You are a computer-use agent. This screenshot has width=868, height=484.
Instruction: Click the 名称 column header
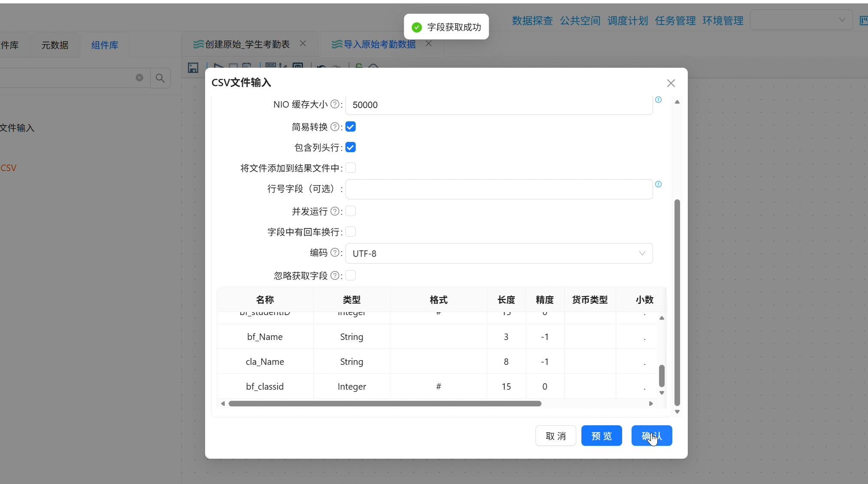click(x=265, y=300)
